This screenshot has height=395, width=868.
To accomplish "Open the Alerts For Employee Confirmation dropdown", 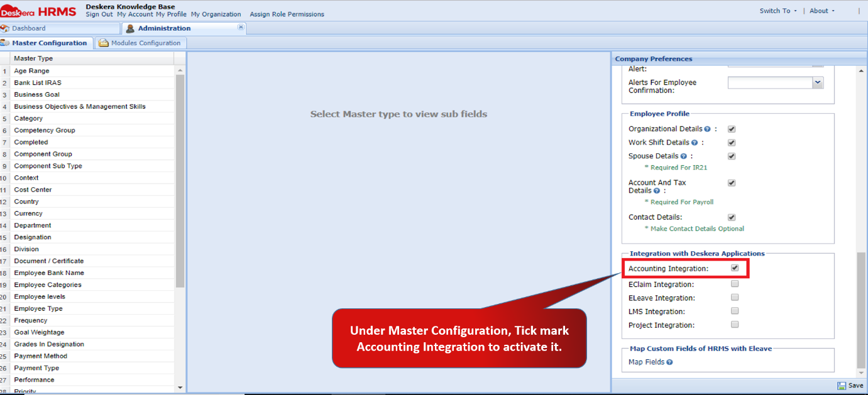I will tap(817, 82).
